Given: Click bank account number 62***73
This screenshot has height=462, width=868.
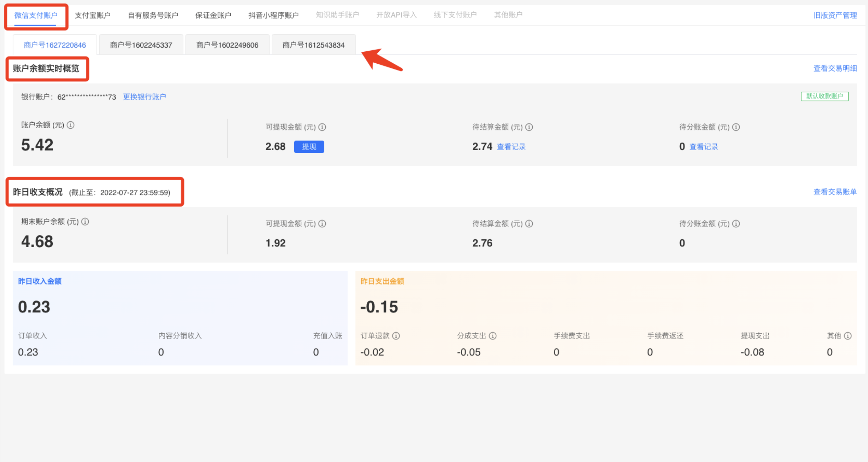Looking at the screenshot, I should coord(87,97).
